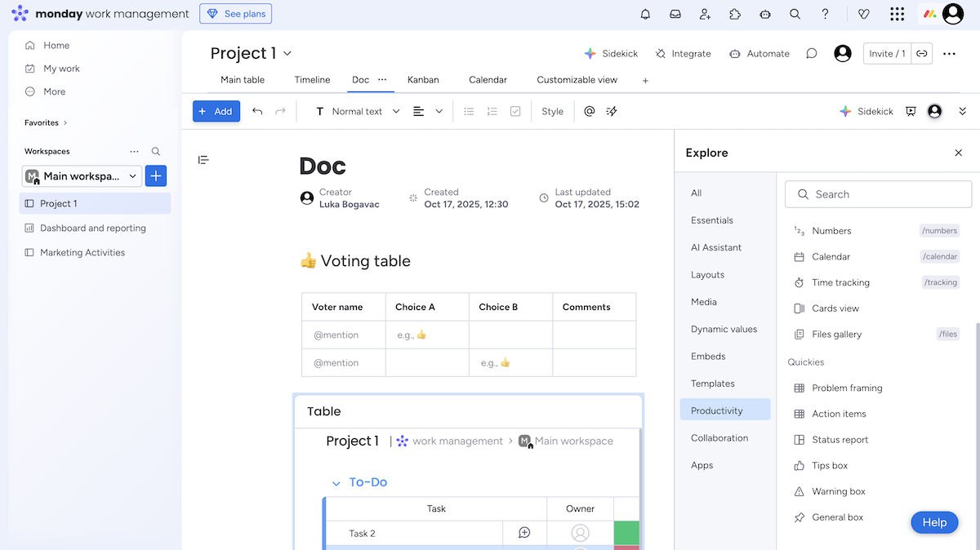Insert a Tips box from Quickies
This screenshot has height=550, width=980.
[x=829, y=465]
